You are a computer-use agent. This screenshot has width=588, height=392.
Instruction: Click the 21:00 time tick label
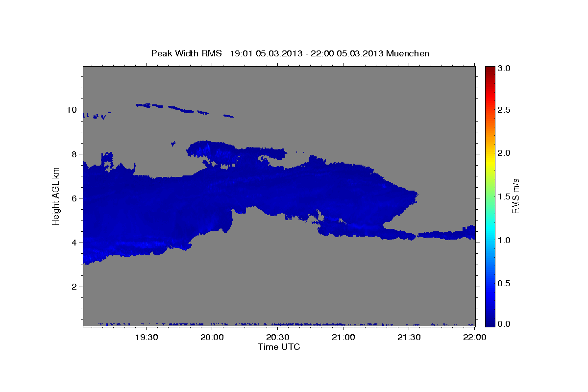343,338
